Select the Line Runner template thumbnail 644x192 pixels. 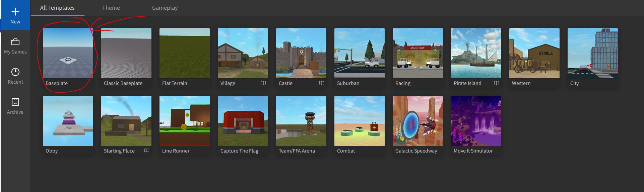185,121
